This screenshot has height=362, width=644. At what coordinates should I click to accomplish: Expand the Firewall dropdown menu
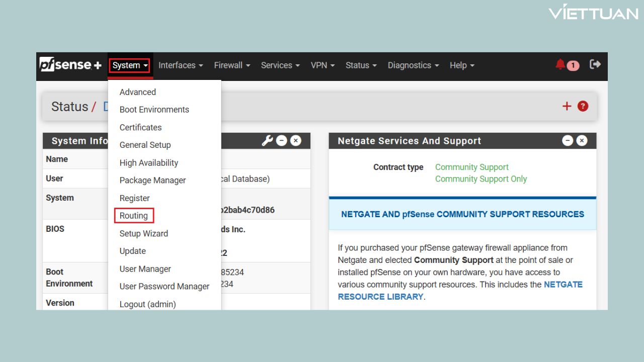coord(232,65)
